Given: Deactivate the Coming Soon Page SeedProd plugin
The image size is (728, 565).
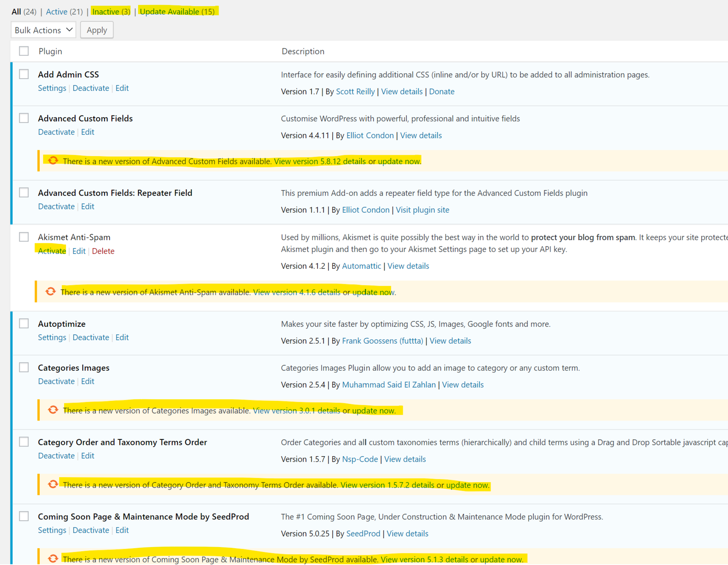Looking at the screenshot, I should [91, 530].
